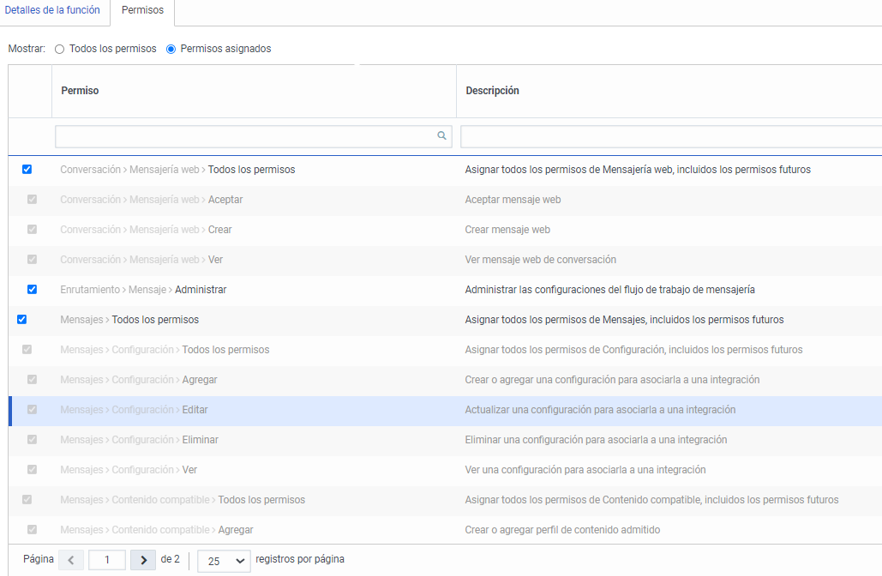This screenshot has width=882, height=576.
Task: Click 'Crear o agregar perfil de contenido admitido' description
Action: click(x=562, y=529)
